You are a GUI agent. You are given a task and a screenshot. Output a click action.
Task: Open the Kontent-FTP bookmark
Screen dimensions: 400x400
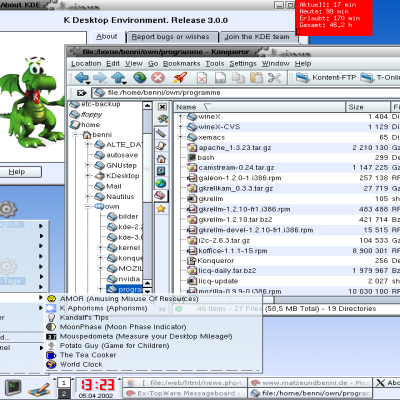(x=326, y=78)
